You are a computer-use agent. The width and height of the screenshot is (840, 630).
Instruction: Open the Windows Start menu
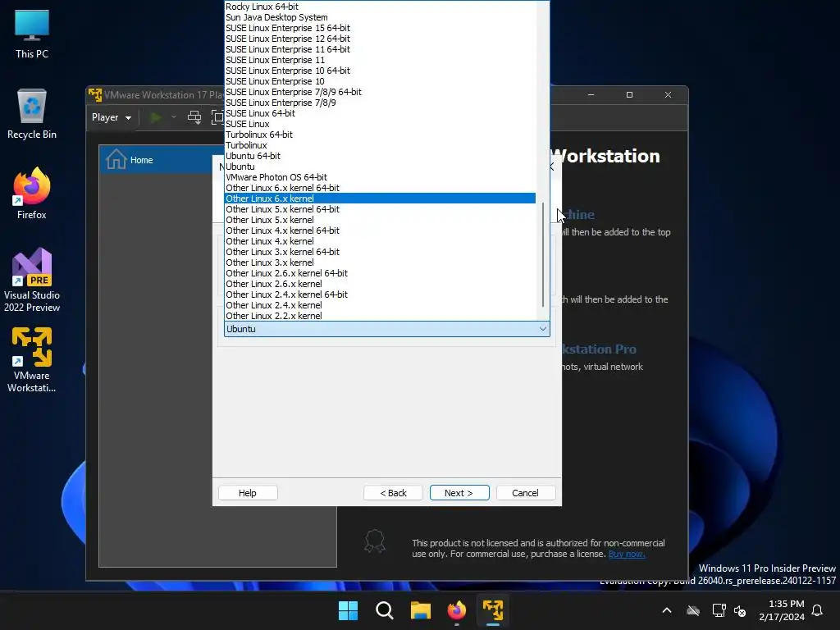click(348, 610)
